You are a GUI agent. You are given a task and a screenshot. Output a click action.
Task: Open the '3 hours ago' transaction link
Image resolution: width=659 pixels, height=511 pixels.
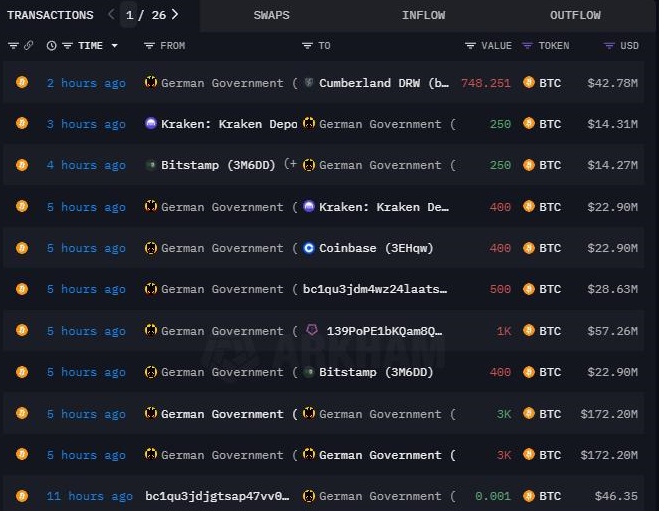tap(86, 124)
